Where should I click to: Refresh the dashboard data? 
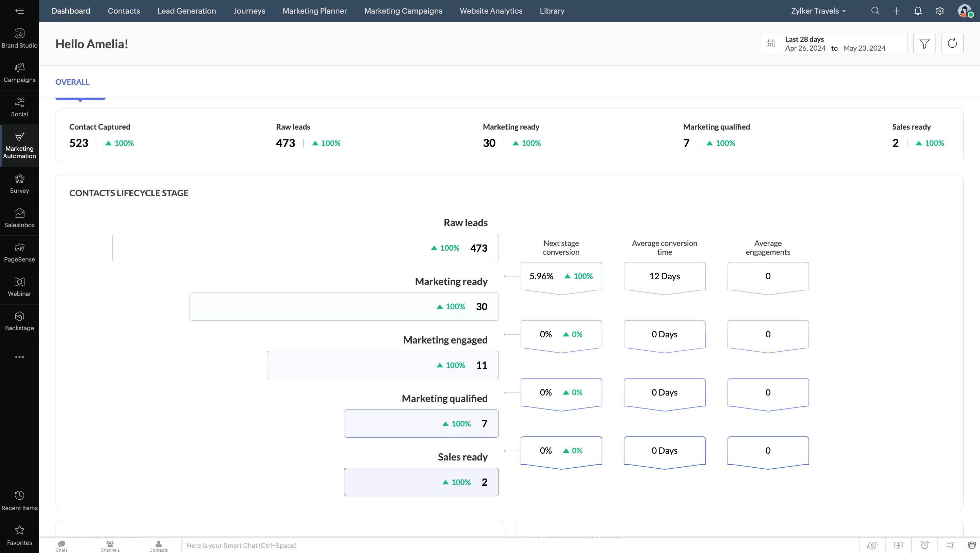(x=952, y=44)
